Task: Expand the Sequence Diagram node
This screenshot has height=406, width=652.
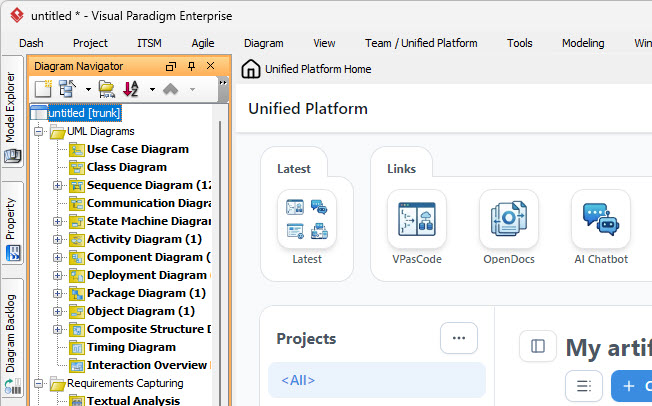Action: (x=57, y=185)
